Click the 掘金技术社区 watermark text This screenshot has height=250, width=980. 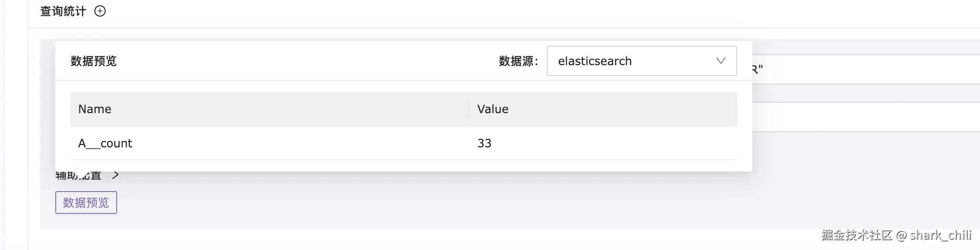[856, 235]
